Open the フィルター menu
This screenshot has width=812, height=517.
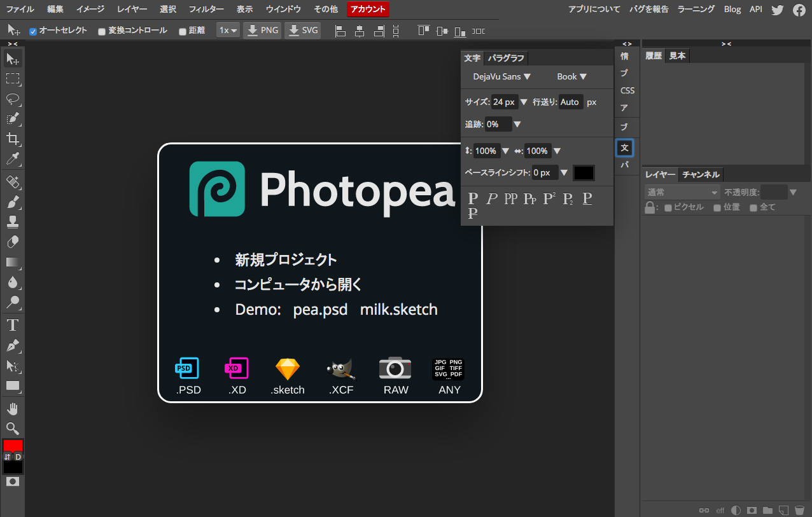click(x=206, y=10)
